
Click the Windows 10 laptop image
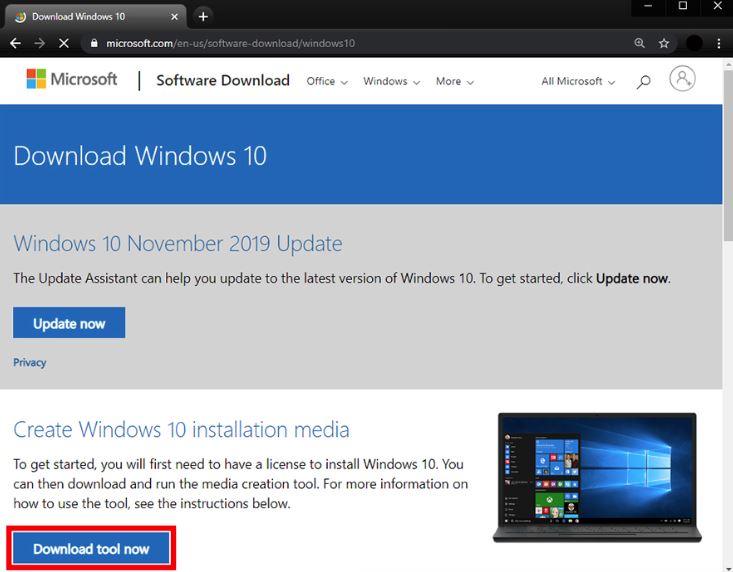[x=597, y=478]
